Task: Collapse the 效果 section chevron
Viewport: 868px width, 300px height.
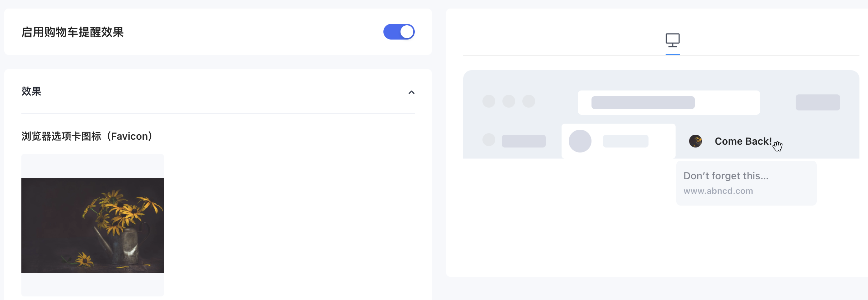Action: pos(412,92)
